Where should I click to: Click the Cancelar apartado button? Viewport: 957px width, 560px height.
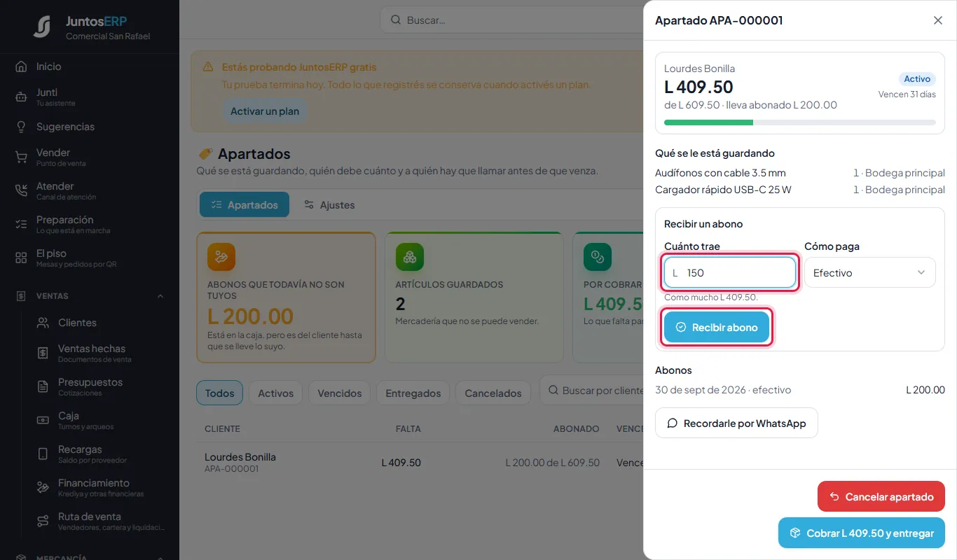[881, 496]
